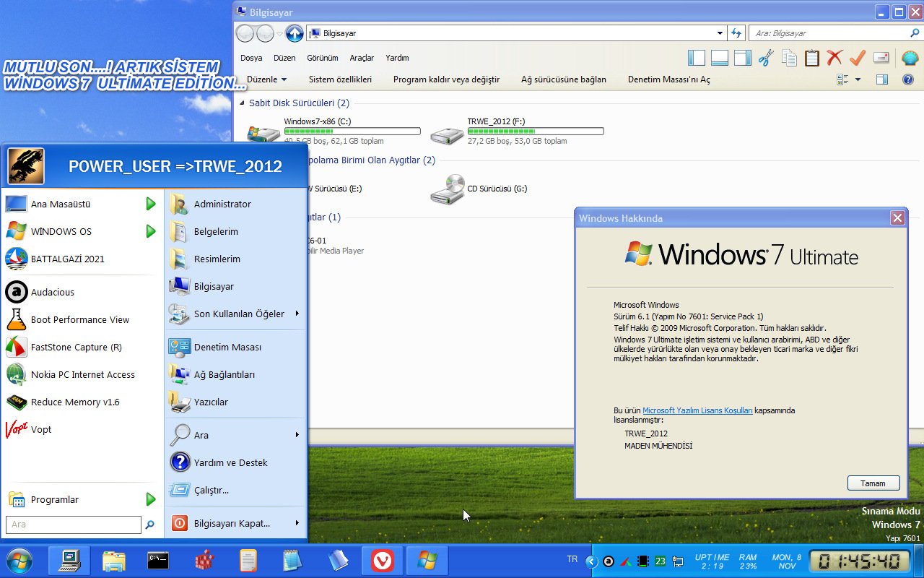
Task: Open the Düzen menu
Action: [284, 58]
